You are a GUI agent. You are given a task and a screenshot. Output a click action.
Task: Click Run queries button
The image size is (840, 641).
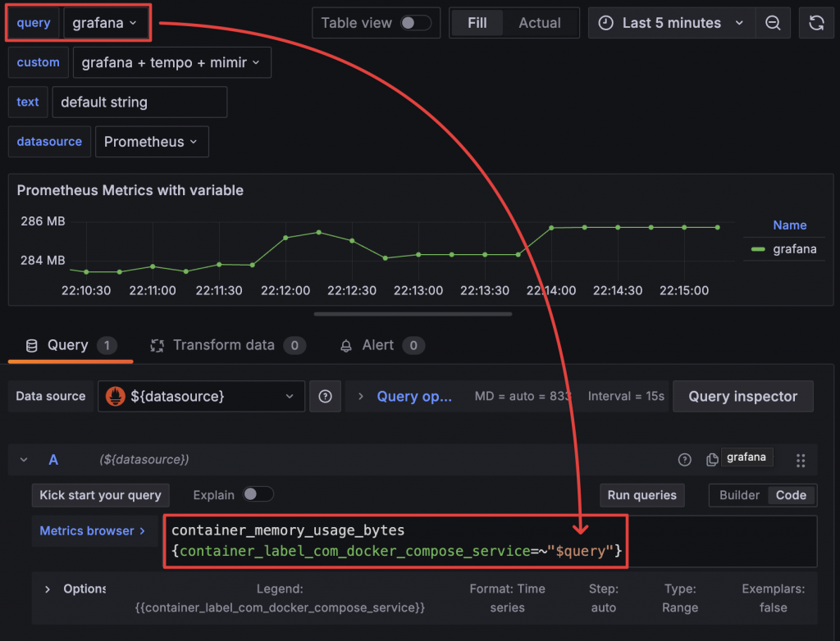pos(641,495)
